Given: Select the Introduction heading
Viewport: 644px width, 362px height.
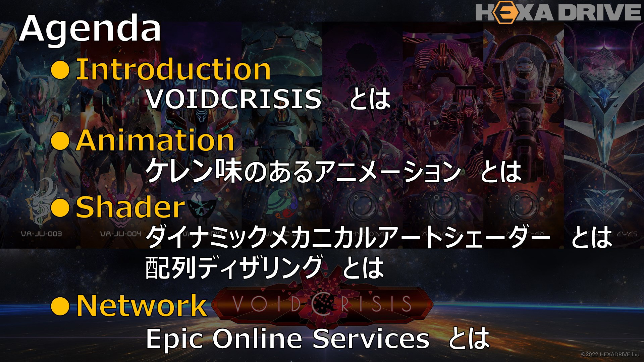Looking at the screenshot, I should 173,69.
